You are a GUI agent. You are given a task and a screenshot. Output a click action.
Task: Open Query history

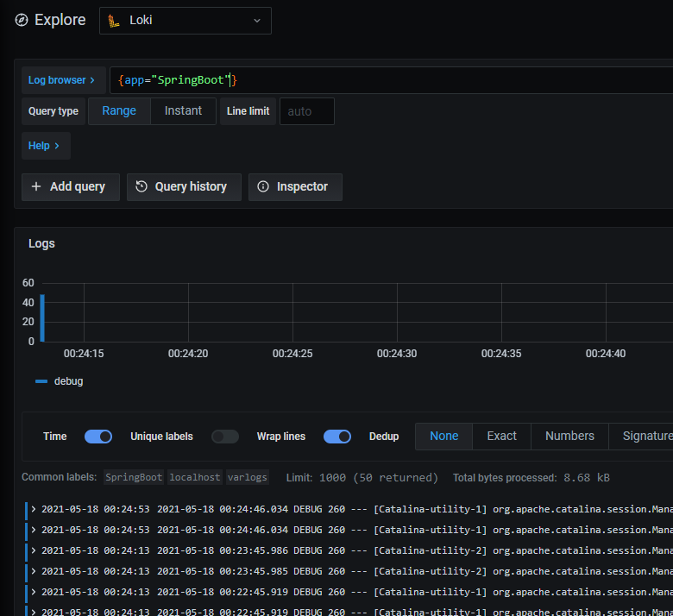[184, 186]
